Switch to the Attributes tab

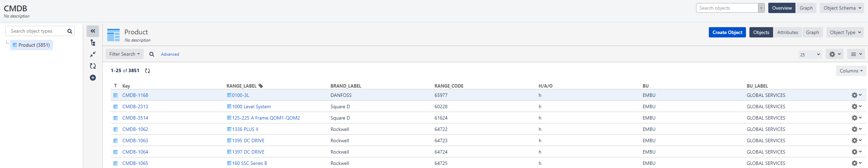tap(788, 32)
